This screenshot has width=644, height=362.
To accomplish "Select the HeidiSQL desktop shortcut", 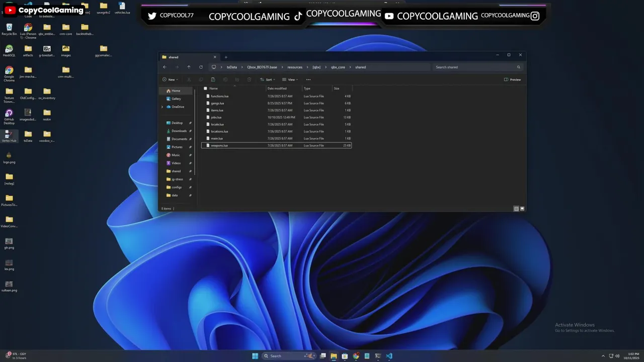I will point(9,50).
